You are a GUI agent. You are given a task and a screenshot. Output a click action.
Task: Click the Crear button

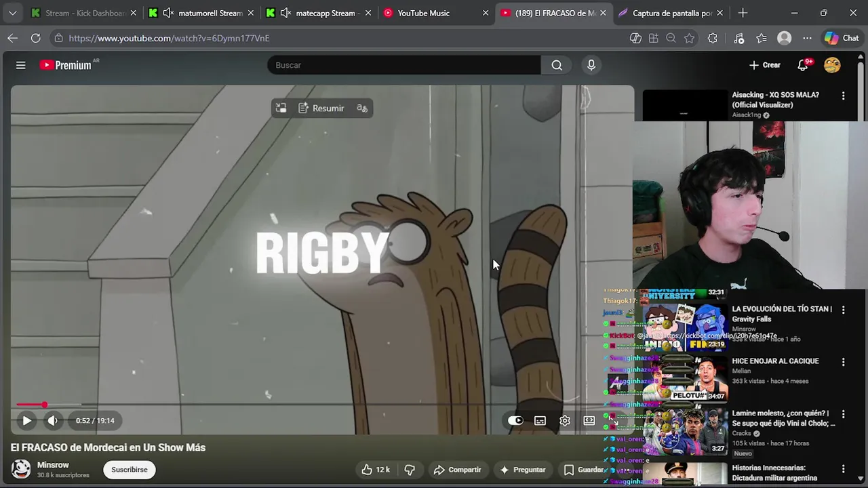(x=765, y=65)
